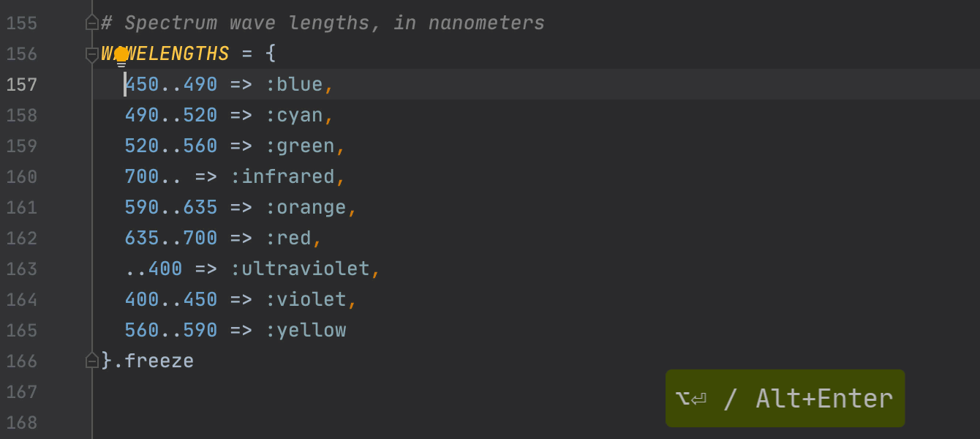Click the Spectrum wave lengths comment text
Viewport: 980px width, 439px height.
click(x=323, y=23)
